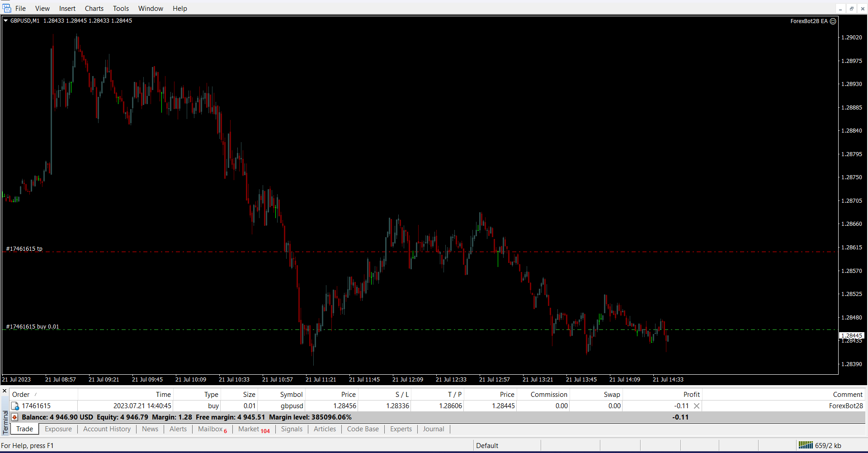Image resolution: width=868 pixels, height=453 pixels.
Task: Open the Journal tab
Action: 433,429
